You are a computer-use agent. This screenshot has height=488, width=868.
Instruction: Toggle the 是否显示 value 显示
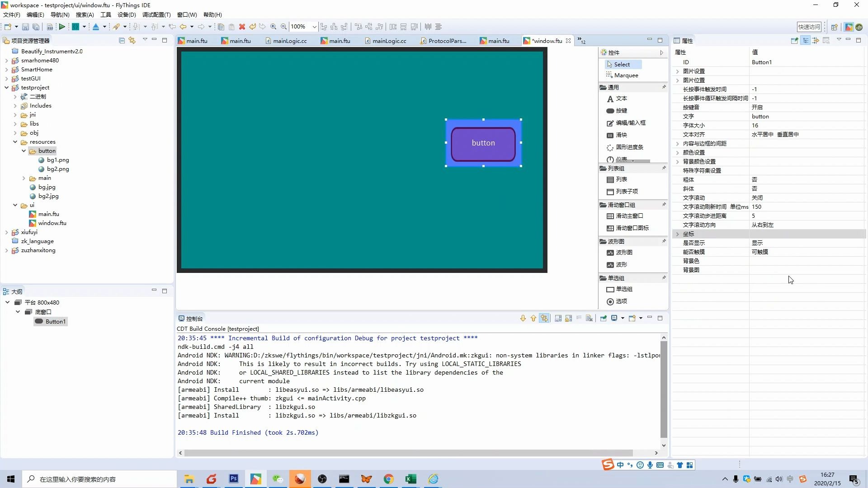pos(757,243)
